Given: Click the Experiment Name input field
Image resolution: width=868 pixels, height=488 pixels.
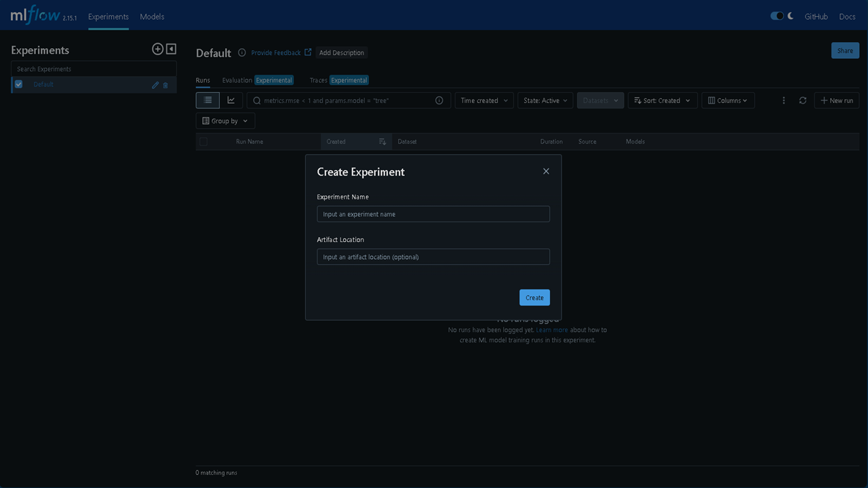Looking at the screenshot, I should pyautogui.click(x=433, y=214).
